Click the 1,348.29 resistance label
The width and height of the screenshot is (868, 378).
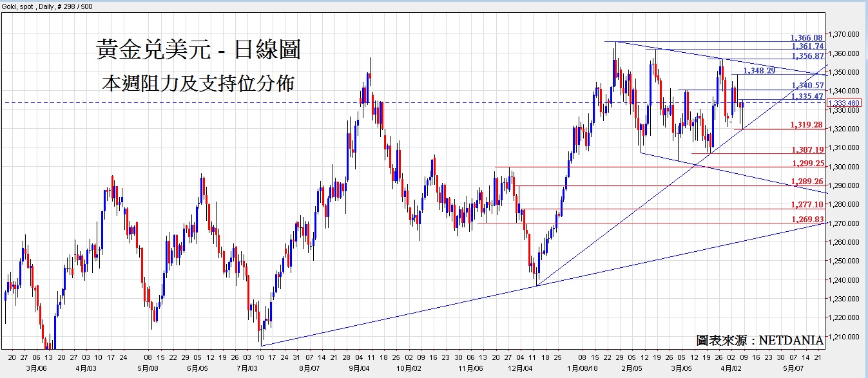[759, 71]
